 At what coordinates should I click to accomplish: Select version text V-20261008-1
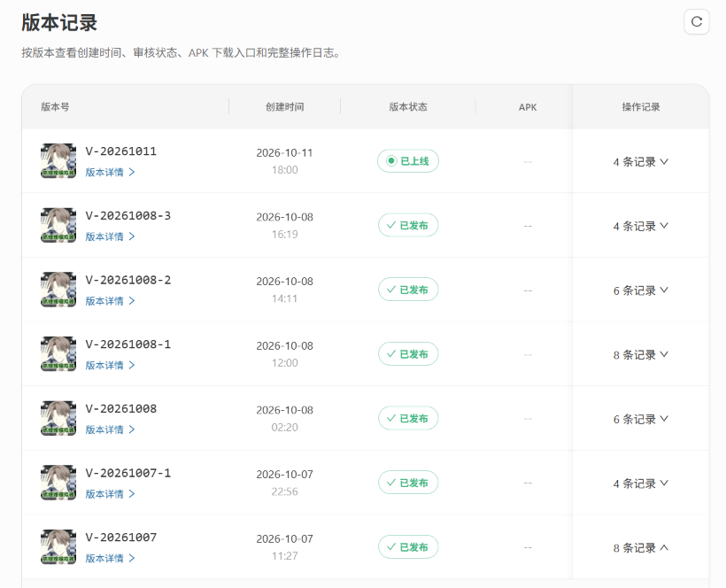click(x=127, y=344)
